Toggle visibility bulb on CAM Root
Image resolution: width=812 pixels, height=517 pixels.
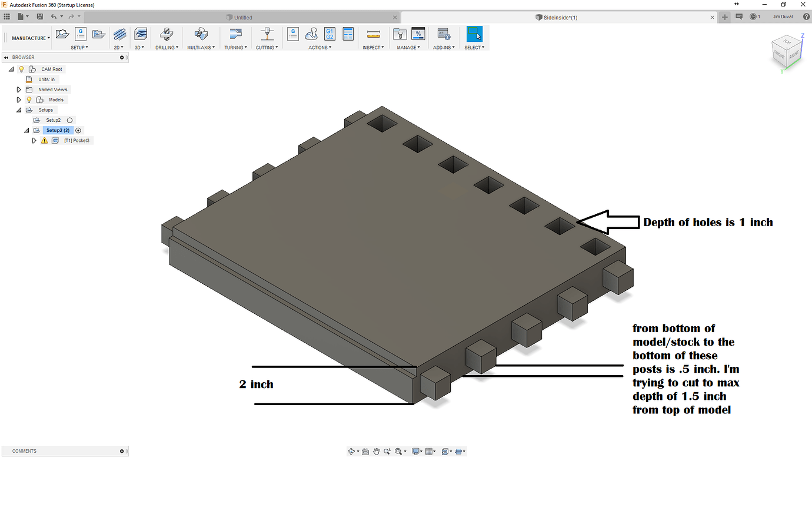21,69
